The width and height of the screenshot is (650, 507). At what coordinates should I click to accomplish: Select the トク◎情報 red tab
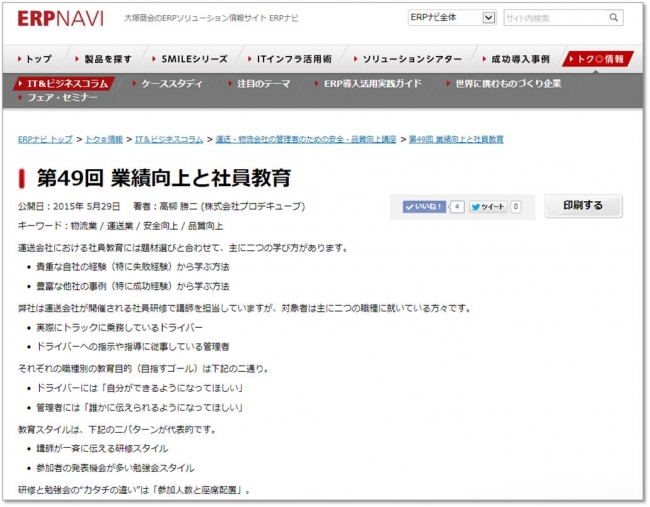click(598, 59)
